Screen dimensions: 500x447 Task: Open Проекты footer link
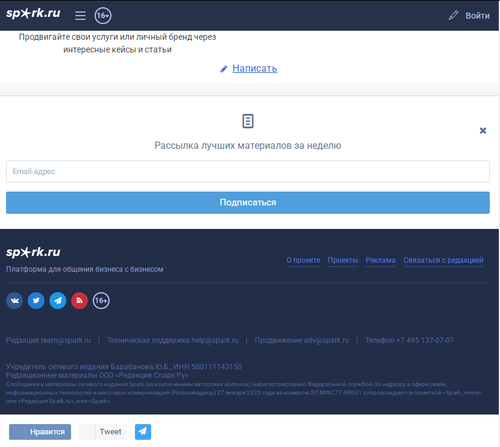click(x=343, y=260)
